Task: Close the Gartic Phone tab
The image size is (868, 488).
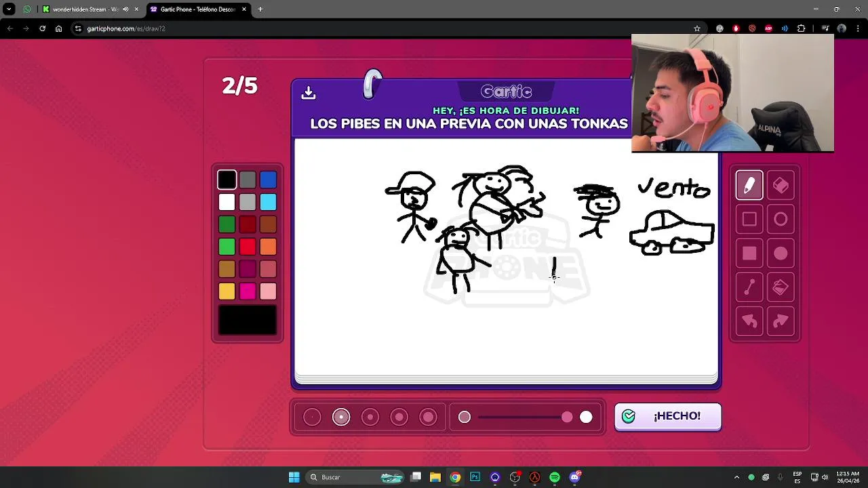Action: [x=244, y=9]
